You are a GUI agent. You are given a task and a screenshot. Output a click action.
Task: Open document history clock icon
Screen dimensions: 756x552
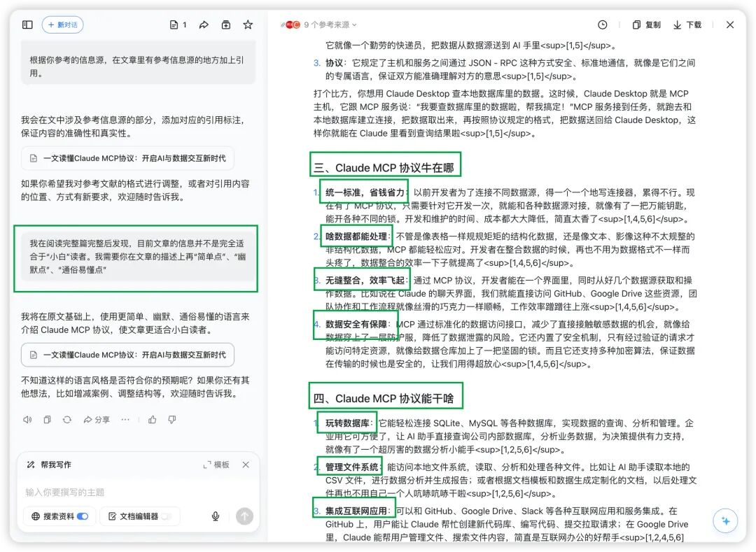[x=602, y=24]
